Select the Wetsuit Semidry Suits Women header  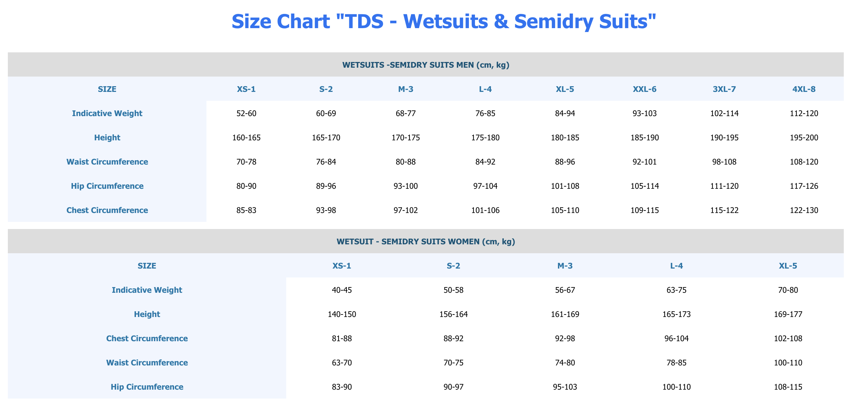tap(425, 241)
